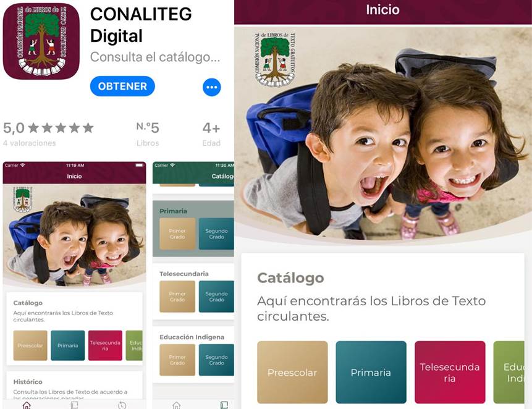This screenshot has width=532, height=409.
Task: Tap the five-star rating summary
Action: [x=48, y=128]
